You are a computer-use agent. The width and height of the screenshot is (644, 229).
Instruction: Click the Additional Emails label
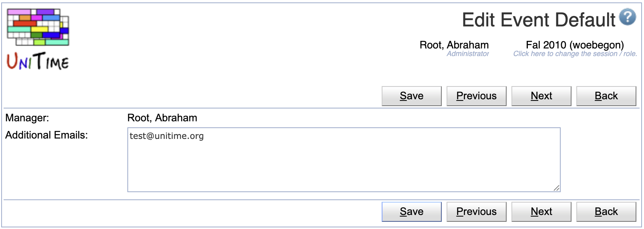[46, 135]
